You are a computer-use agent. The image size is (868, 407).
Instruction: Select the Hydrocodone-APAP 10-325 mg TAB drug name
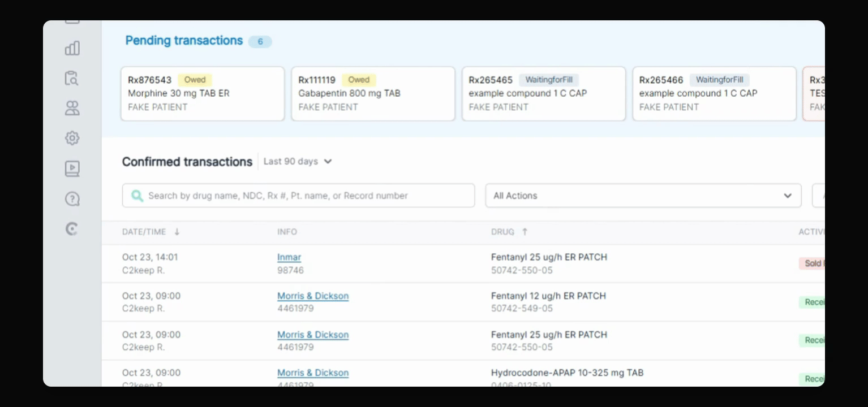pyautogui.click(x=567, y=373)
